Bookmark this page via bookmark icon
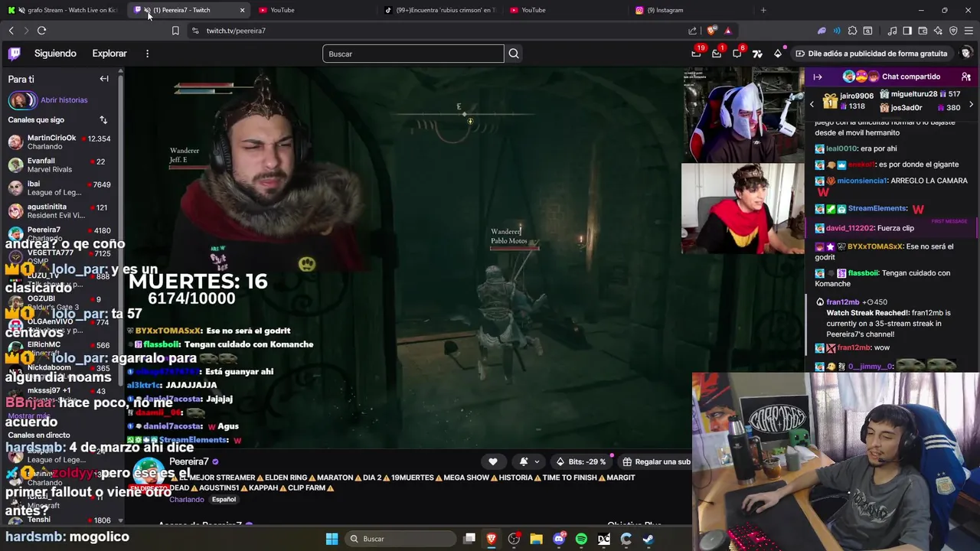The image size is (980, 551). [x=175, y=31]
